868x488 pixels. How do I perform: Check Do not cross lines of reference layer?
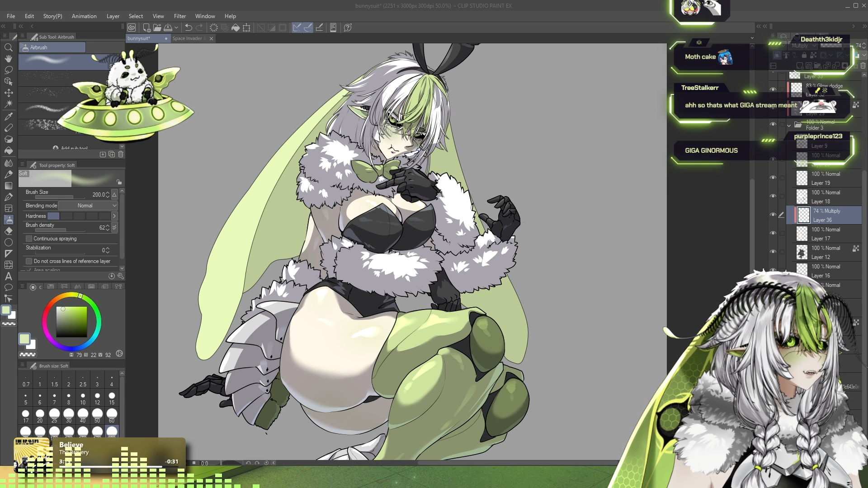coord(29,261)
